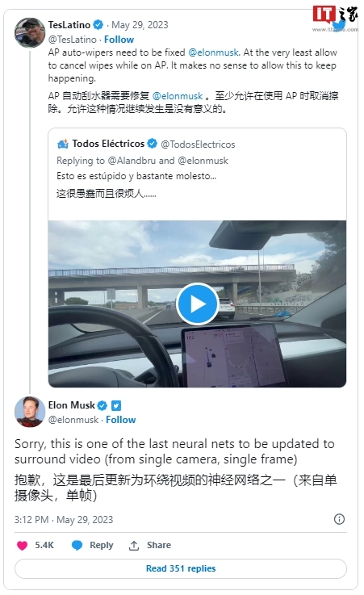Click TesLatino's verified checkmark badge

[x=98, y=25]
